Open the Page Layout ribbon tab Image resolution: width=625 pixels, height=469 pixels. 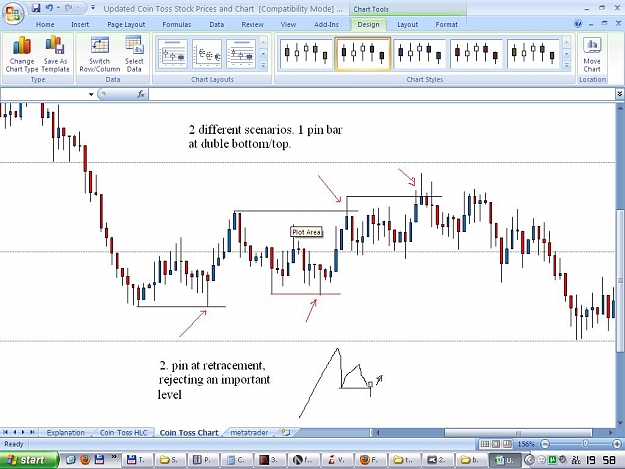[126, 25]
